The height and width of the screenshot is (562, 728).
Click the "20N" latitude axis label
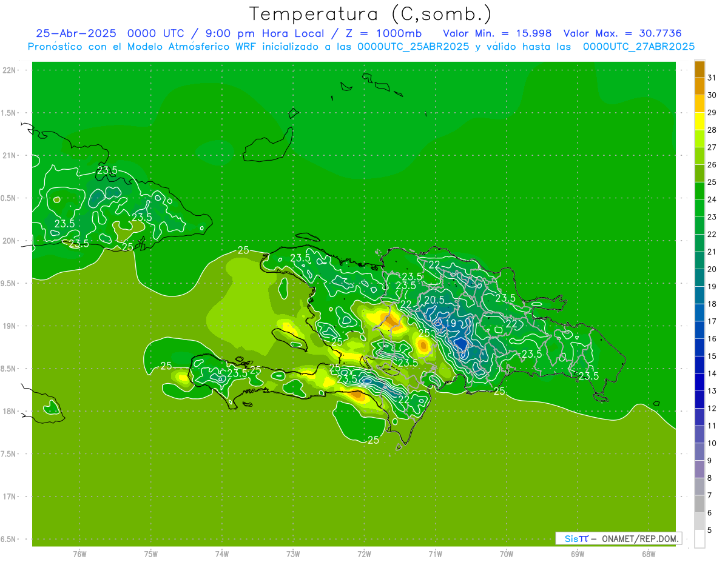(x=10, y=241)
